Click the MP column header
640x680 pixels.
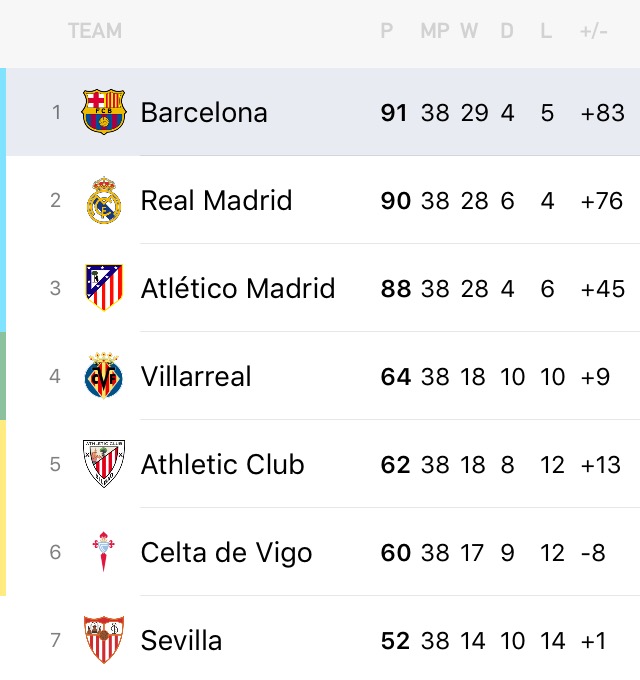435,31
